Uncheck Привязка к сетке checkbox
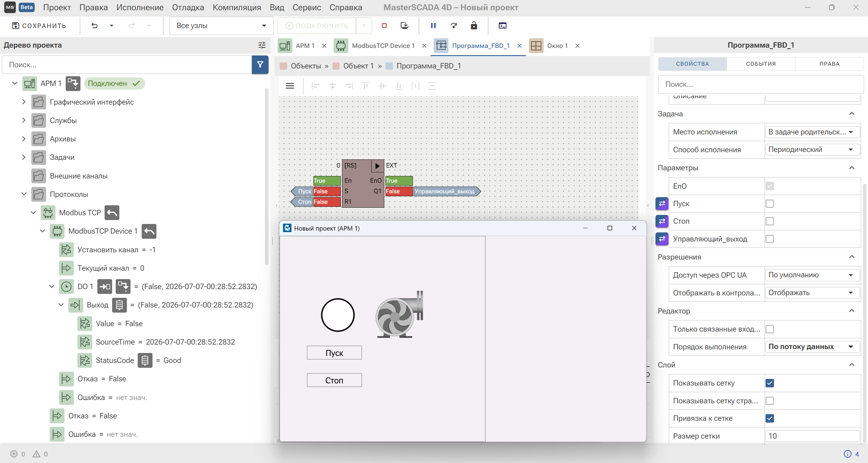This screenshot has height=463, width=868. [770, 418]
